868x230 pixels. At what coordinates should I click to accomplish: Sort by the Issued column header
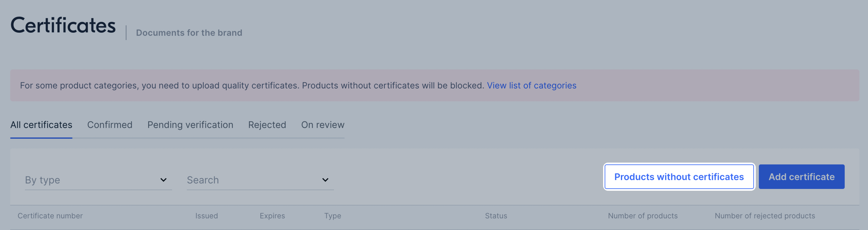[207, 216]
